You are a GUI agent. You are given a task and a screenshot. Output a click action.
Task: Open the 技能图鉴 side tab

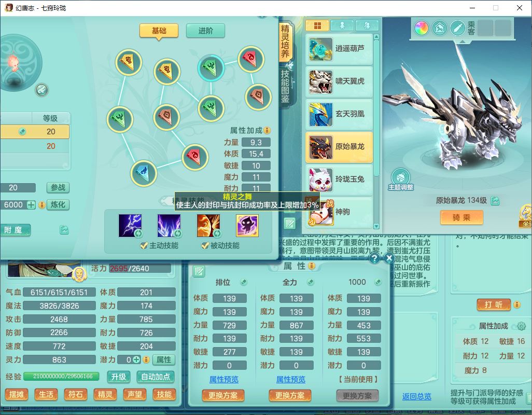pos(285,86)
